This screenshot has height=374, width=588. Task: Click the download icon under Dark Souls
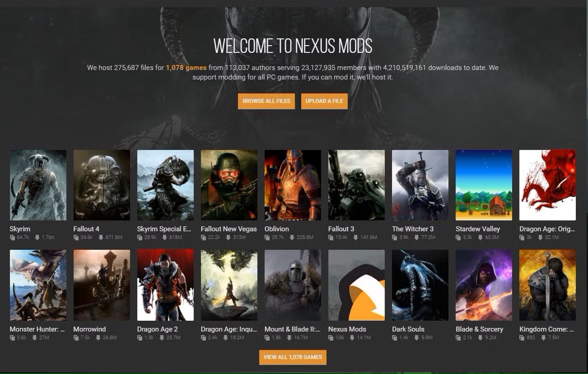(416, 337)
